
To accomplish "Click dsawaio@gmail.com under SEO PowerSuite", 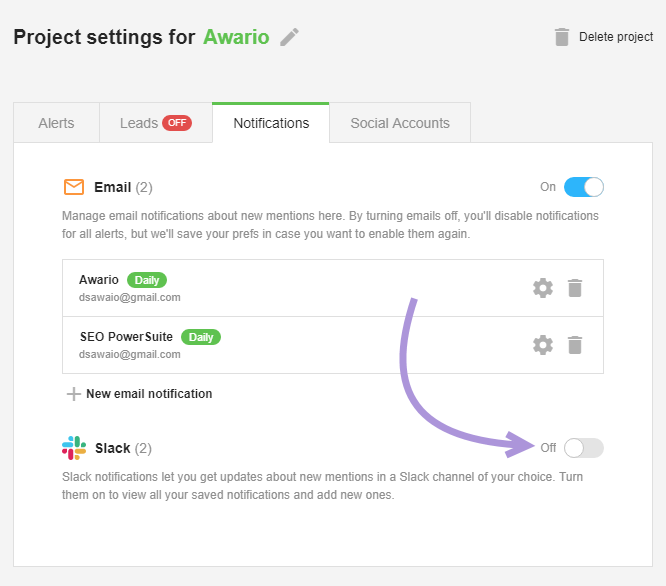I will pyautogui.click(x=130, y=354).
